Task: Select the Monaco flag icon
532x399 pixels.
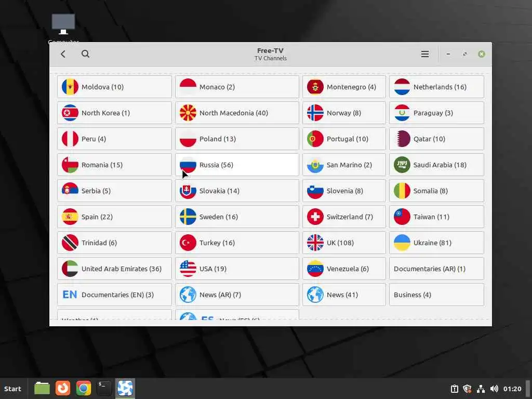Action: click(188, 87)
